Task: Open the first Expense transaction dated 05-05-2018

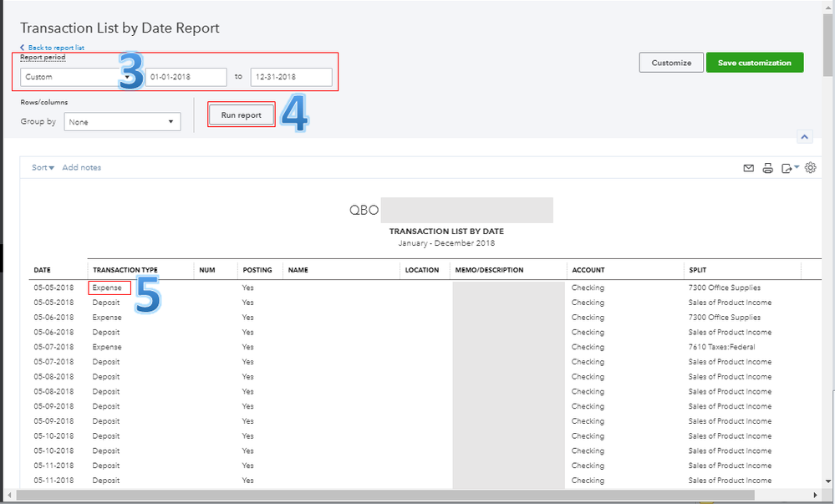Action: [107, 288]
